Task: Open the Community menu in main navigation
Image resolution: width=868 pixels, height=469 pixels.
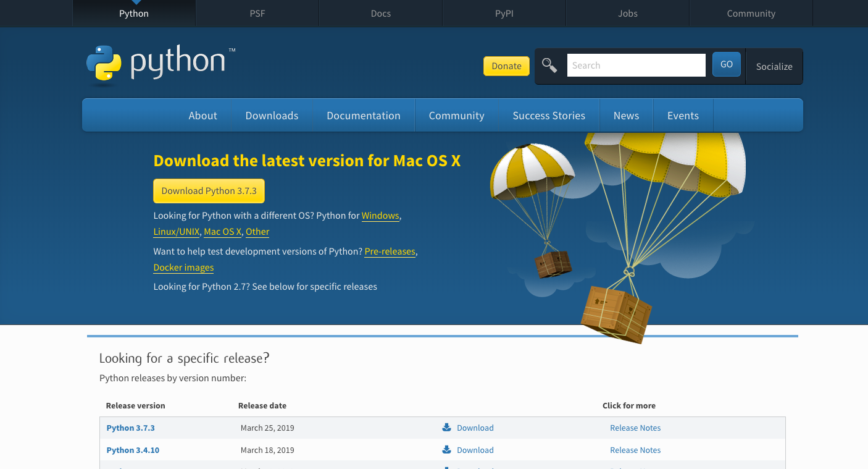Action: point(457,116)
